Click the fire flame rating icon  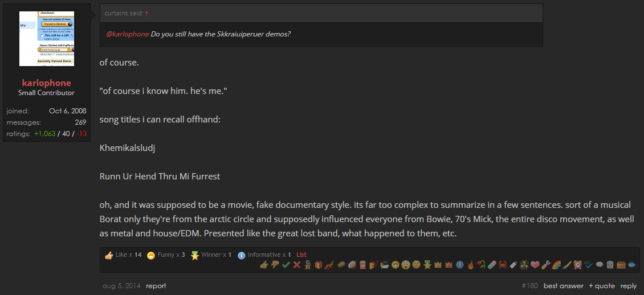470,265
